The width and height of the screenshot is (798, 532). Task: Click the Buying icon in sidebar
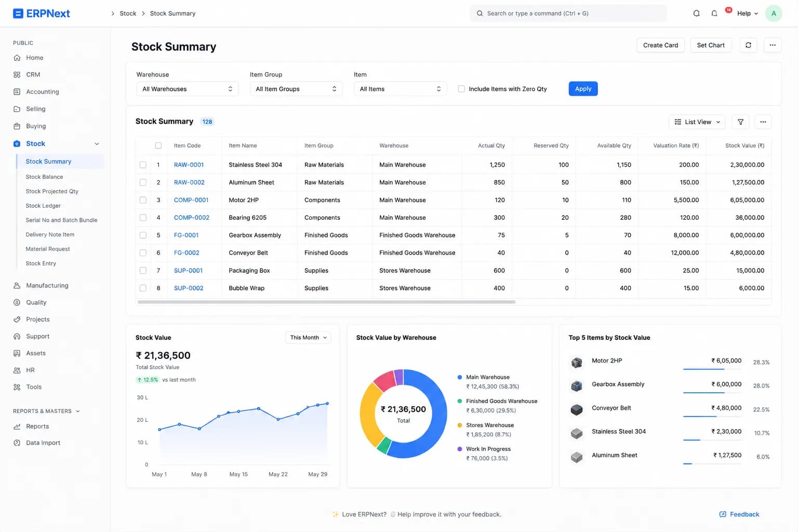click(17, 126)
